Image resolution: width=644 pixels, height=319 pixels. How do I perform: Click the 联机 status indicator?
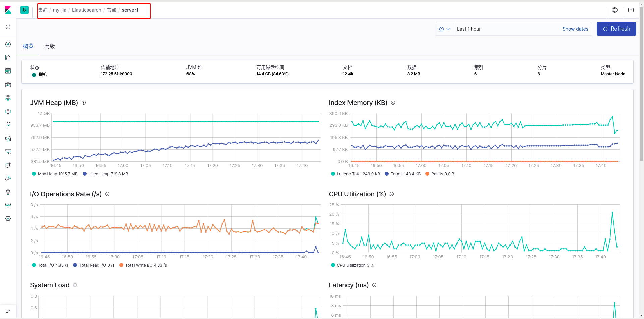pos(39,75)
